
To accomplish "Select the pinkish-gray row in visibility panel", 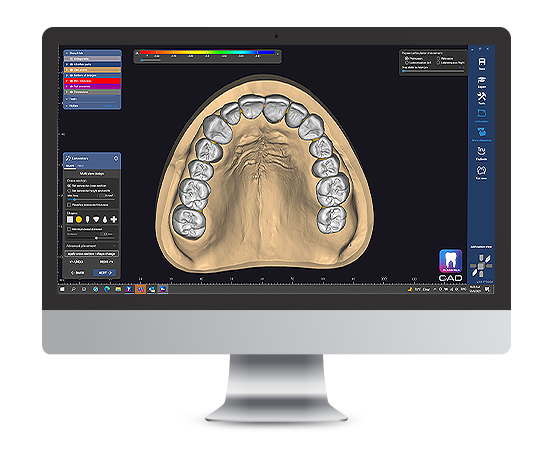I will (93, 59).
